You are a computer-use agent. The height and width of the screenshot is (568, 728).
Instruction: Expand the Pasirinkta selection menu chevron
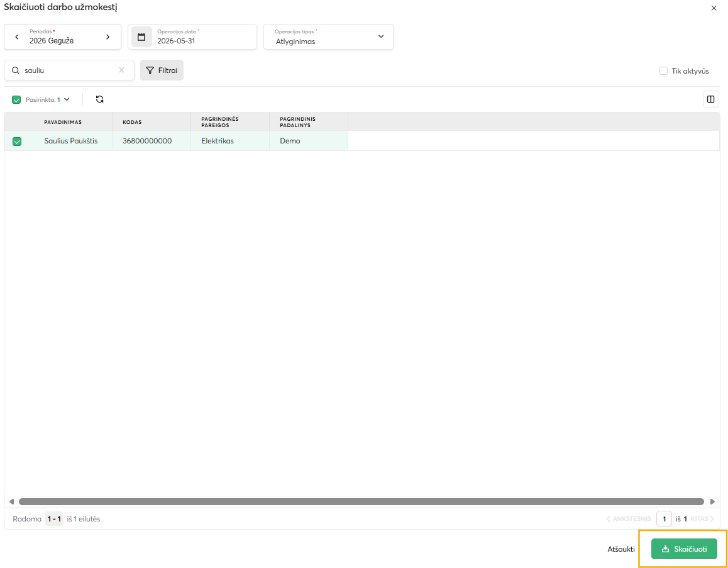point(67,99)
